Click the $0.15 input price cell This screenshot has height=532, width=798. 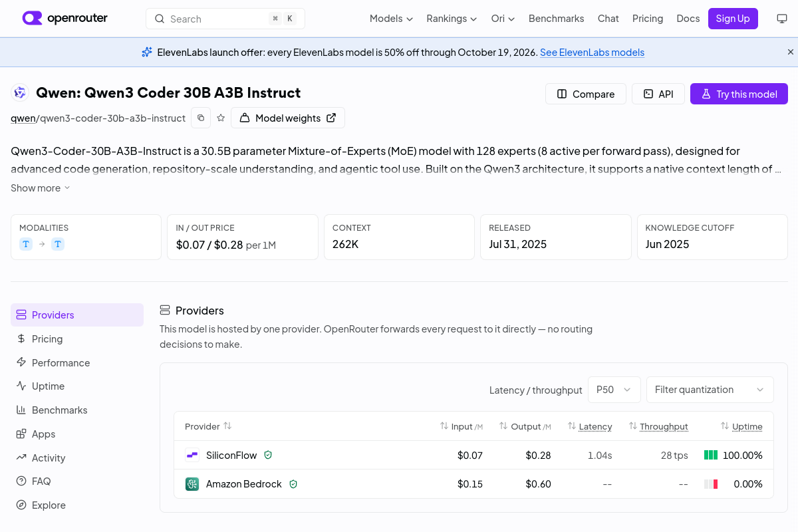[470, 484]
